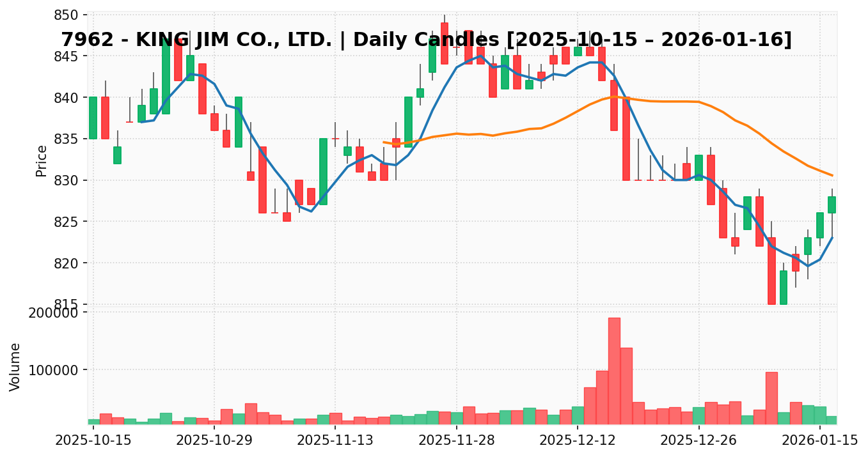Screen dimensions: 868x457
Task: Click the 2025-12-26 date label
Action: pos(698,440)
